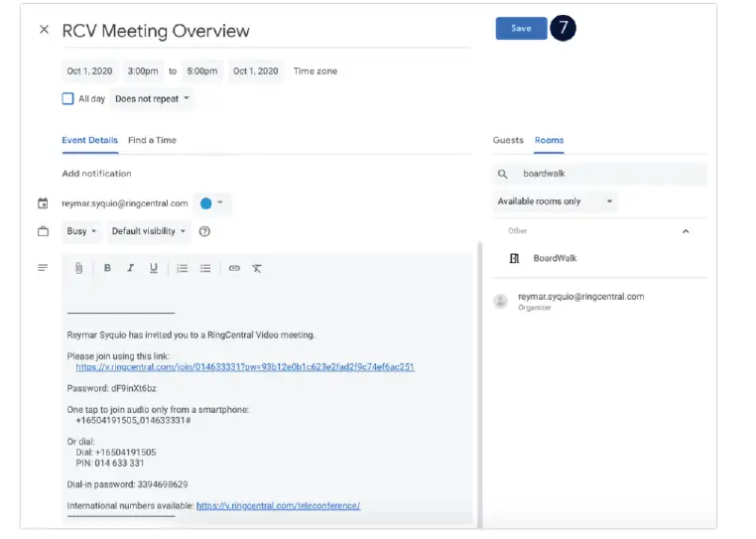Click the BoardWalk room door icon

tap(515, 258)
